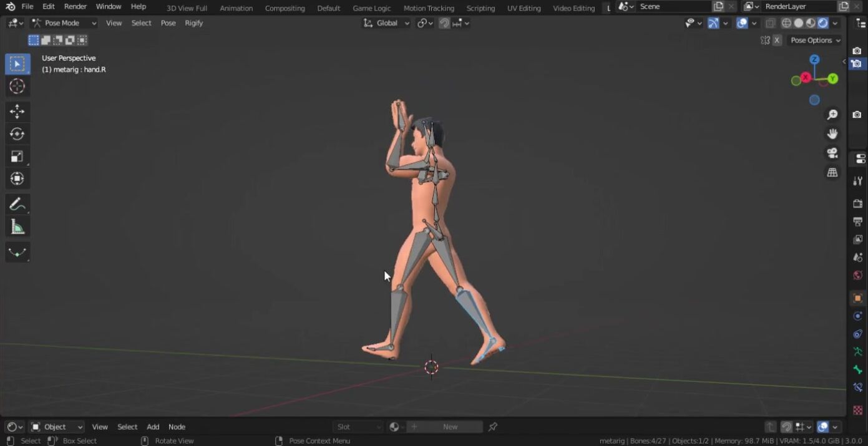Viewport: 868px width, 446px height.
Task: Select the Move tool in toolbar
Action: click(17, 112)
